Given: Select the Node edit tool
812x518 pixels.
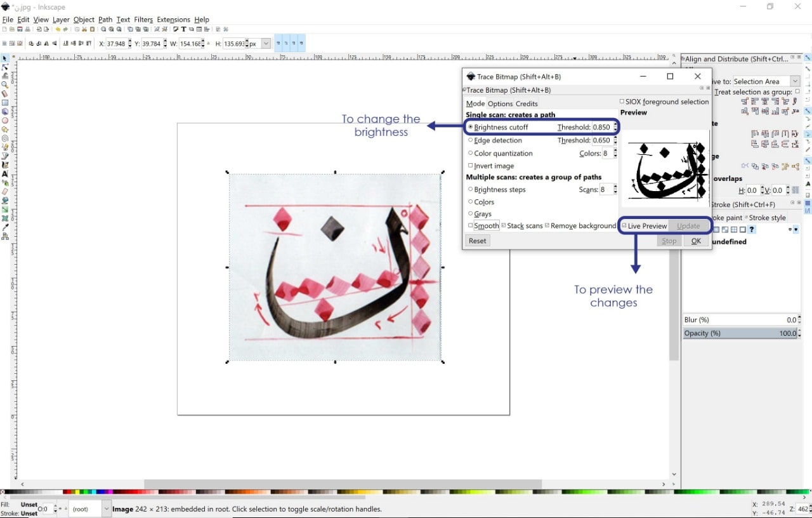Looking at the screenshot, I should 4,67.
